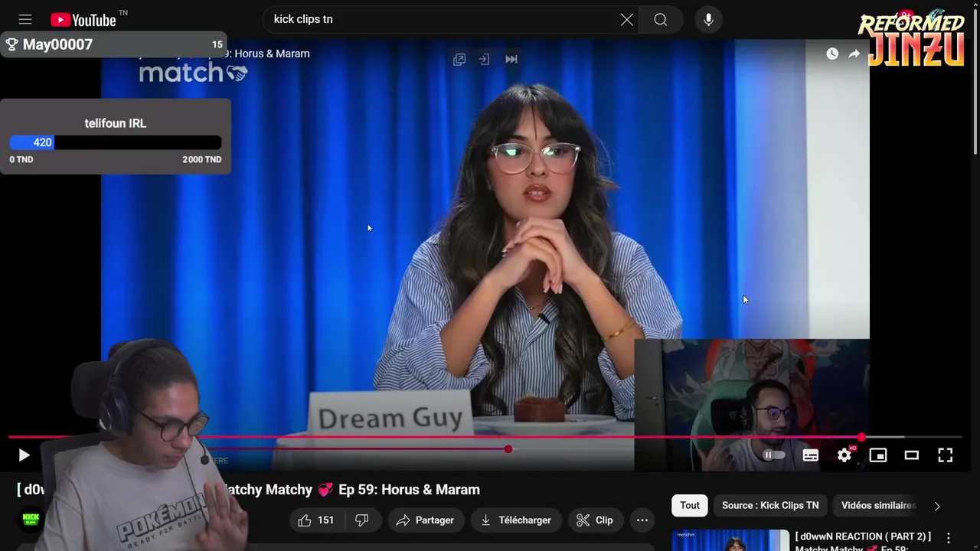
Task: Turn on subtitles in the player
Action: coord(811,455)
